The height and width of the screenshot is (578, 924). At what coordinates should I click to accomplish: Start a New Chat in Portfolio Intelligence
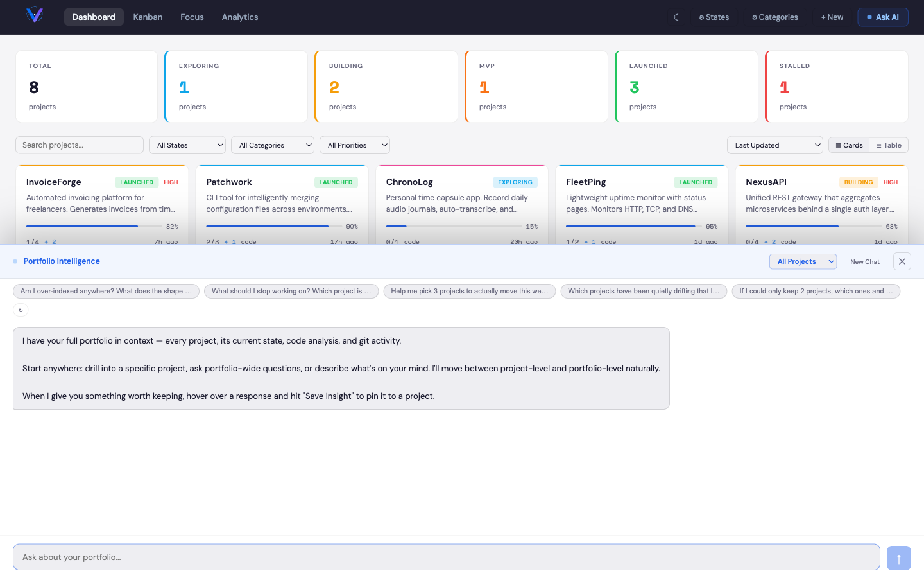(x=864, y=261)
